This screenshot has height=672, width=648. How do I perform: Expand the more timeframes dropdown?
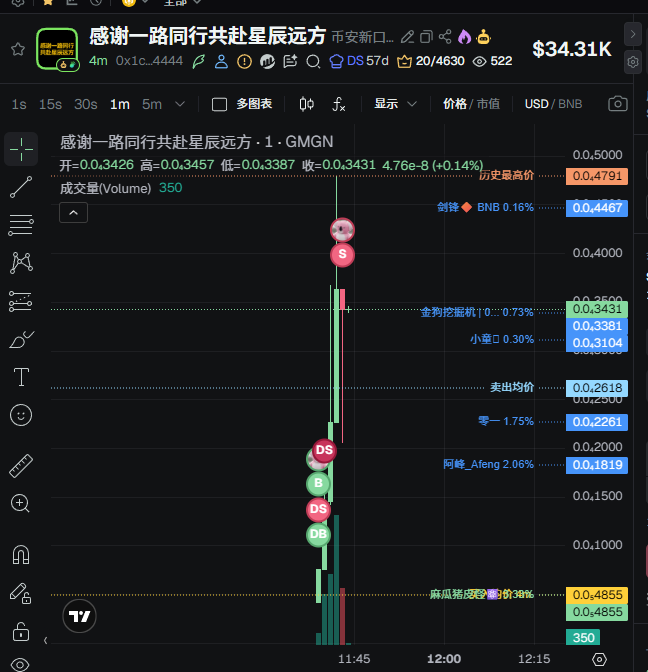180,104
